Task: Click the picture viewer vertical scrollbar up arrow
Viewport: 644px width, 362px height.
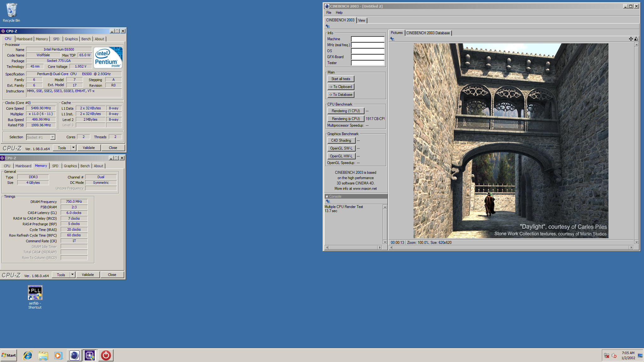Action: click(x=636, y=45)
